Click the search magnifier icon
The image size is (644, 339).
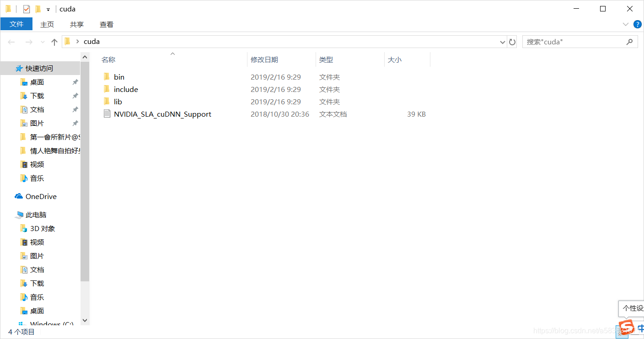(630, 42)
